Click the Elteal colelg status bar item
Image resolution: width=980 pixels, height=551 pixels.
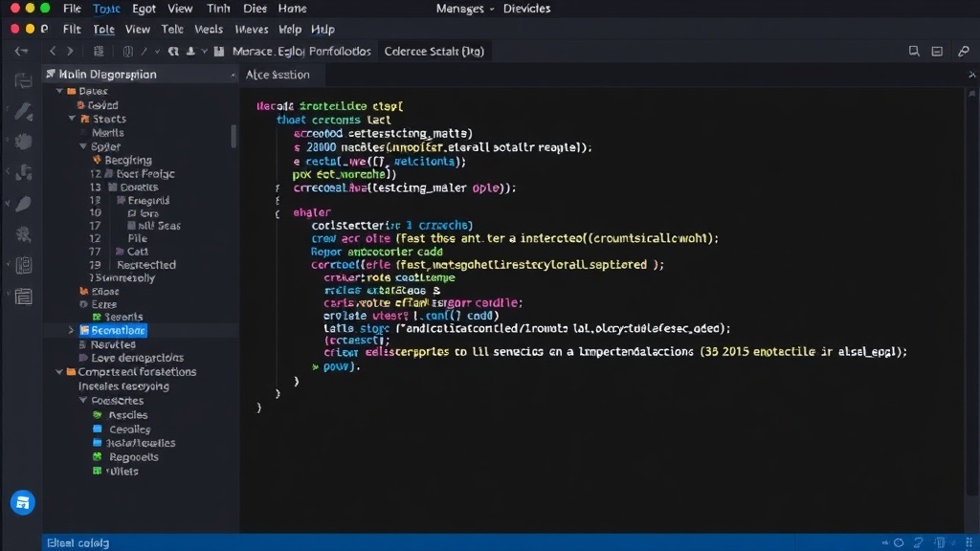pyautogui.click(x=78, y=543)
